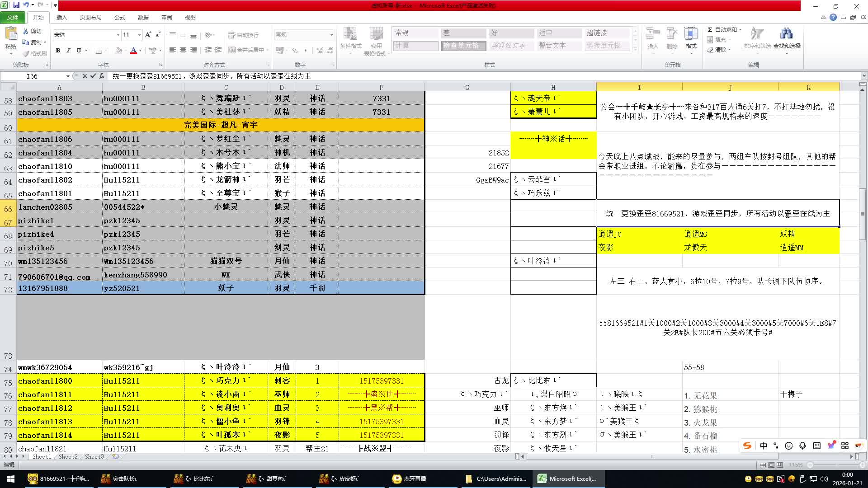This screenshot has width=868, height=488.
Task: Click the Save icon in quick access toolbar
Action: coord(16,5)
